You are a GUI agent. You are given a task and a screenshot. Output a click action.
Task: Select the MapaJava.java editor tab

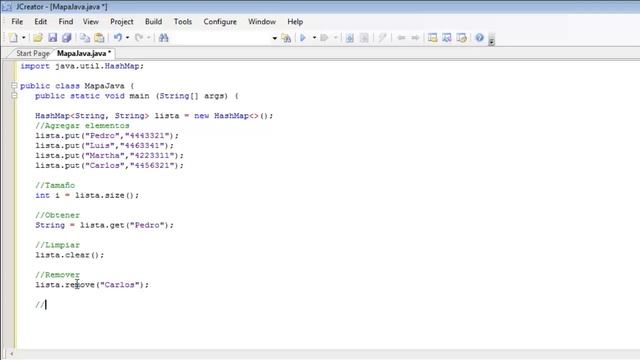(x=84, y=53)
